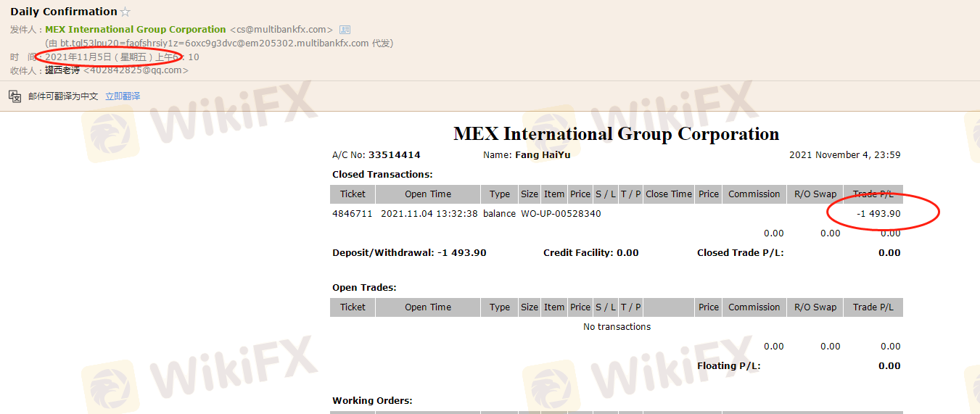980x414 pixels.
Task: Click Ticket header in Open Trades table
Action: 353,307
